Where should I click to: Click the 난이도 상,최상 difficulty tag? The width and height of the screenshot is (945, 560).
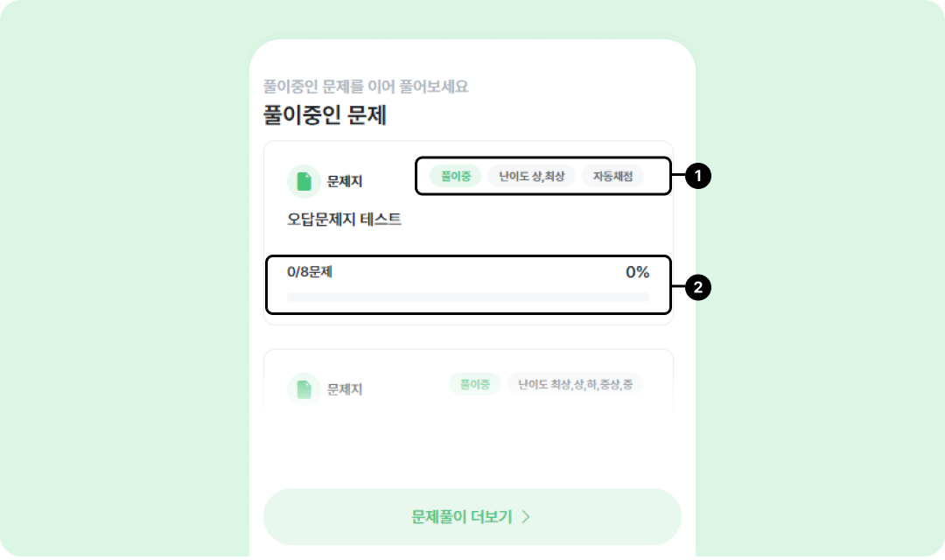point(531,176)
